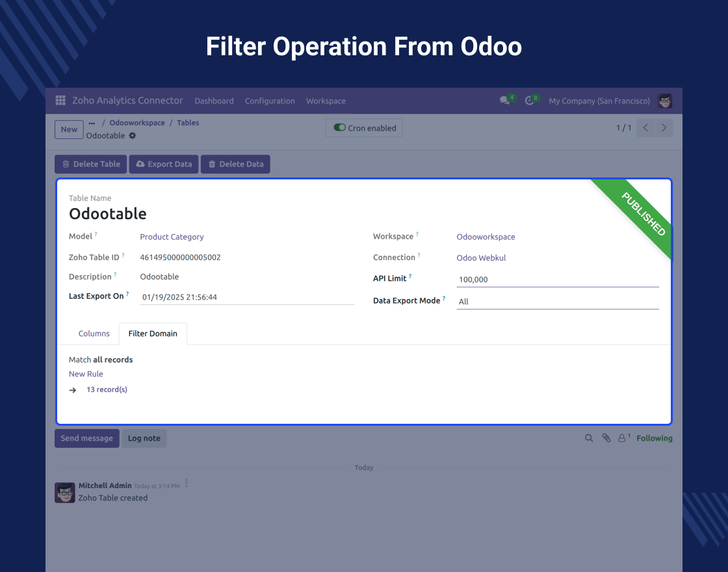Click the New Rule link
Screen dimensions: 728x572
pyautogui.click(x=86, y=374)
